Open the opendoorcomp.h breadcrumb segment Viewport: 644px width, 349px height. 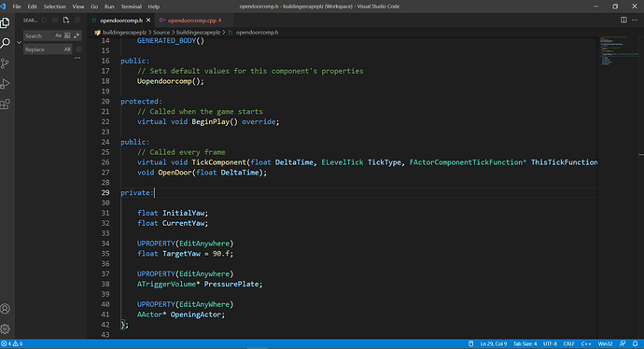[x=257, y=32]
